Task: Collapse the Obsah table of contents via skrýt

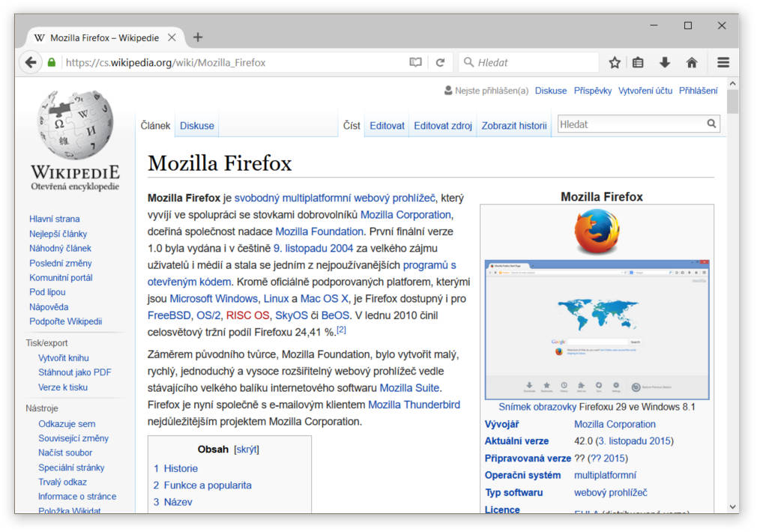Action: coord(247,450)
